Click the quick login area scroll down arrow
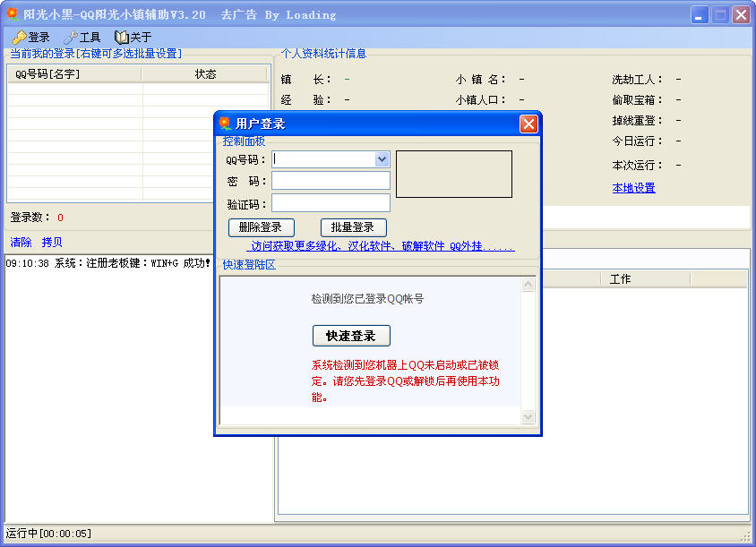 coord(528,416)
